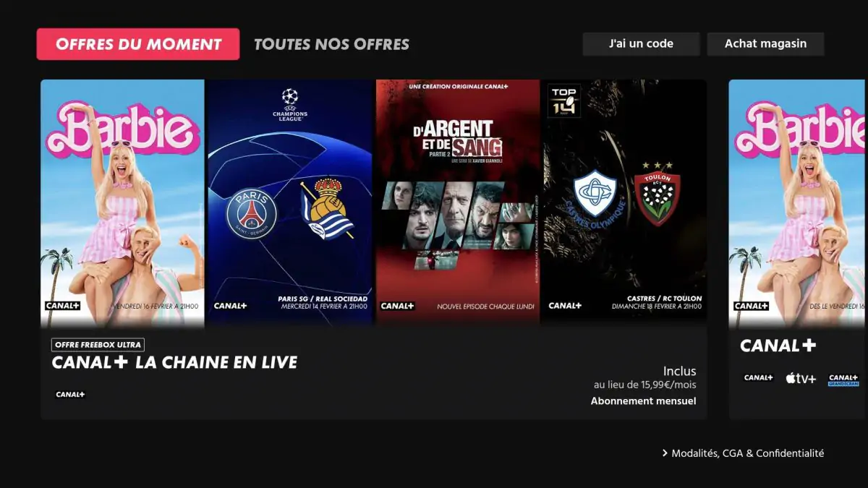
Task: Select the first Barbie poster thumbnail
Action: click(x=123, y=202)
